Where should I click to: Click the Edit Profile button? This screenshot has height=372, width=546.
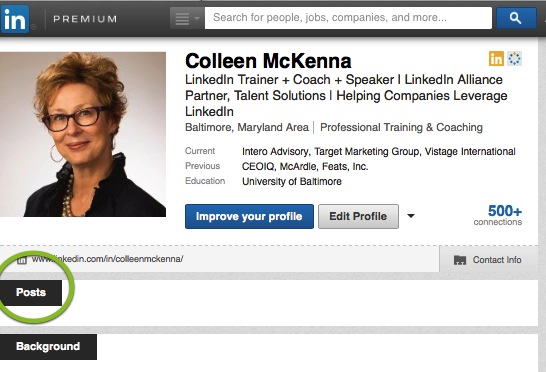[x=358, y=216]
